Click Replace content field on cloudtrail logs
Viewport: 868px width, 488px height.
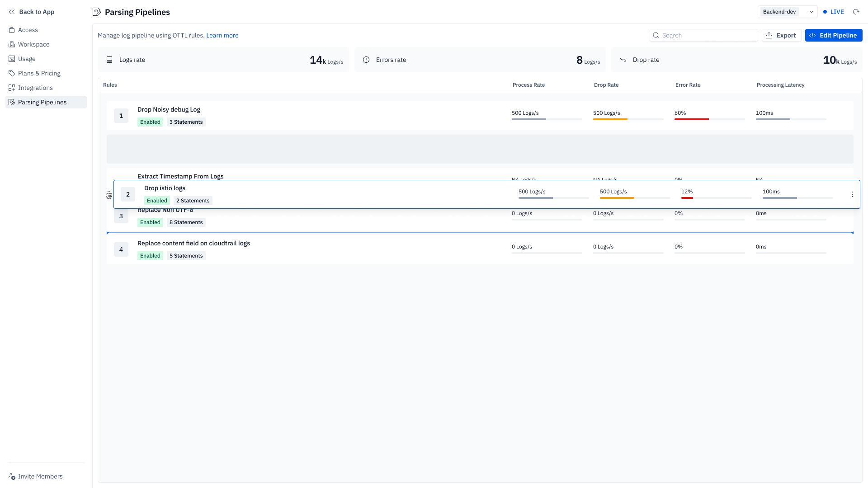coord(193,243)
